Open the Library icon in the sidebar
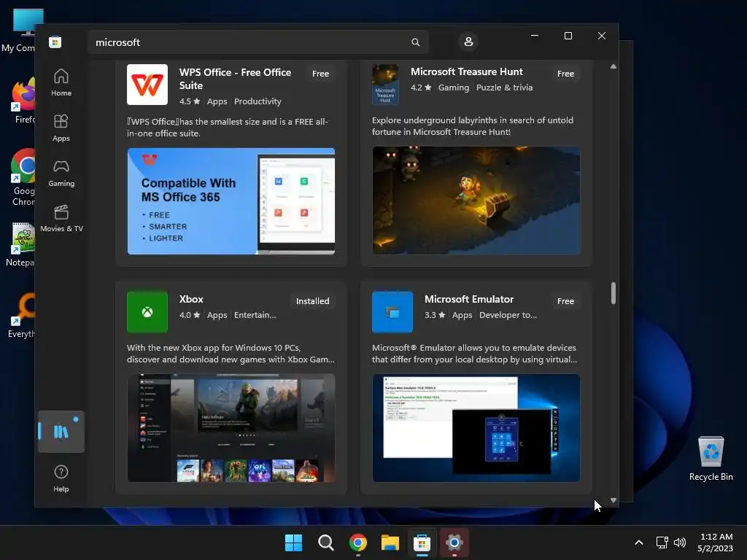Screen dimensions: 747x560 coord(61,432)
